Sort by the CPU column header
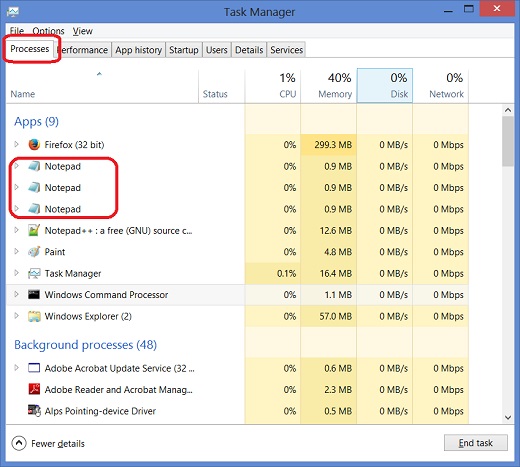 [273, 86]
